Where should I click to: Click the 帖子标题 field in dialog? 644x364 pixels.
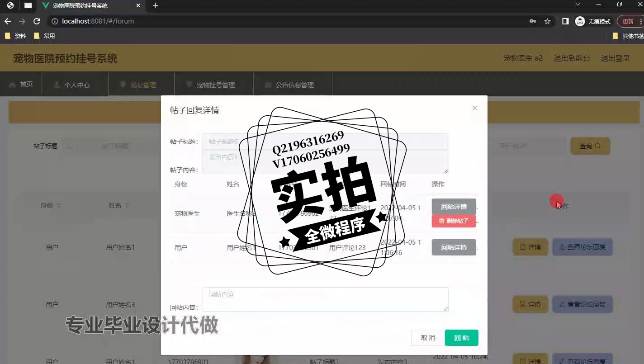(325, 142)
